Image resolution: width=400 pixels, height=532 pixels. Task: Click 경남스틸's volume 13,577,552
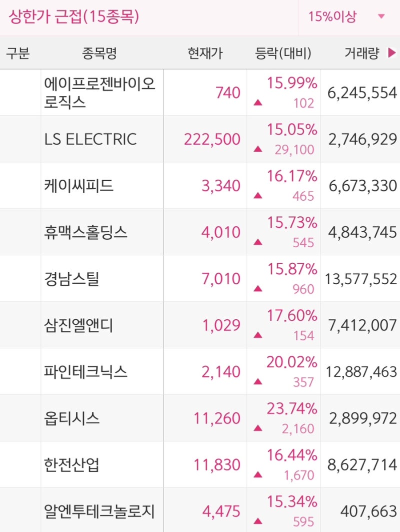coord(361,278)
